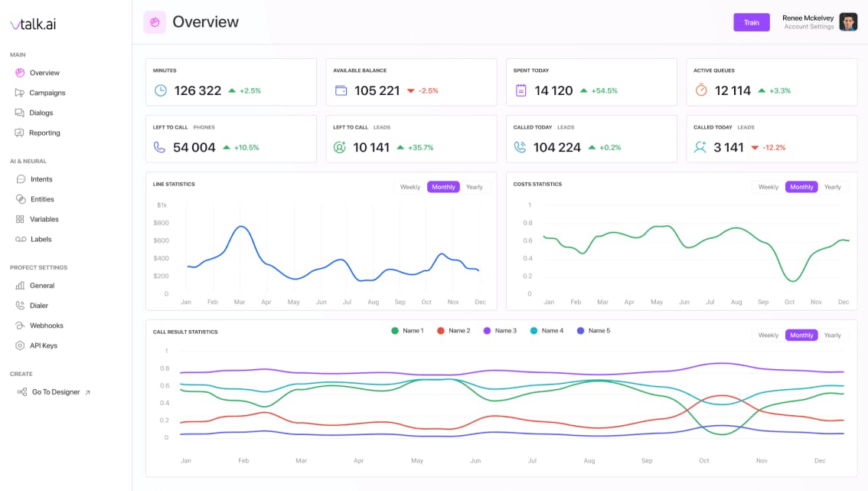Click the API Keys hexagon icon
The height and width of the screenshot is (491, 868).
(x=20, y=345)
